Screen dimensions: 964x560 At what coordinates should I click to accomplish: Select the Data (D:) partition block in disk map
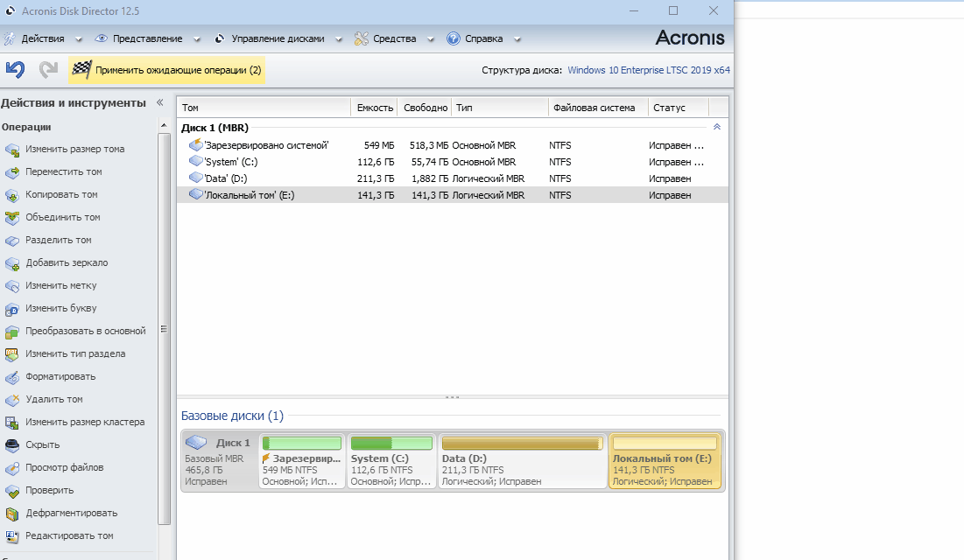(x=522, y=460)
